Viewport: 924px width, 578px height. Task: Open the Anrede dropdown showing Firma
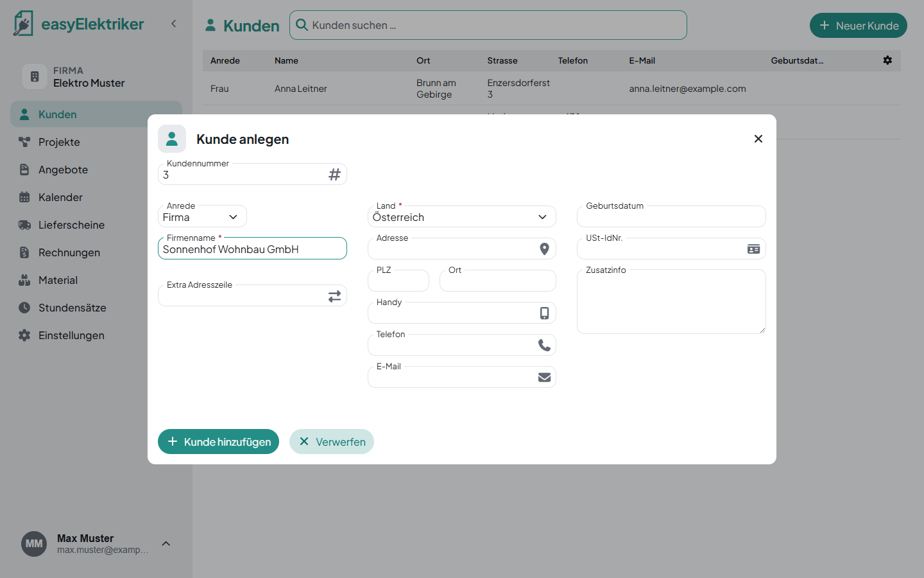tap(202, 216)
